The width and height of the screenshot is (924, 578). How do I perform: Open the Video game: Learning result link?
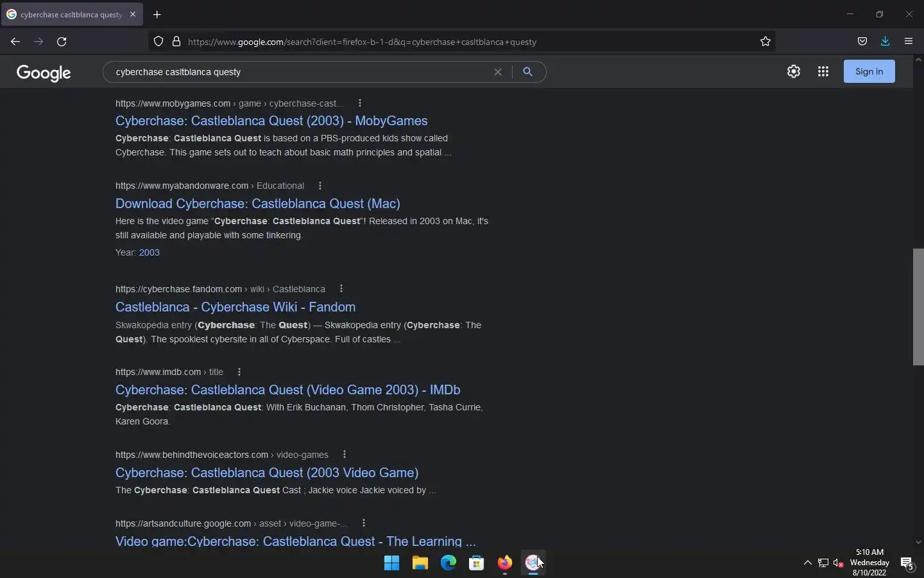pyautogui.click(x=296, y=541)
